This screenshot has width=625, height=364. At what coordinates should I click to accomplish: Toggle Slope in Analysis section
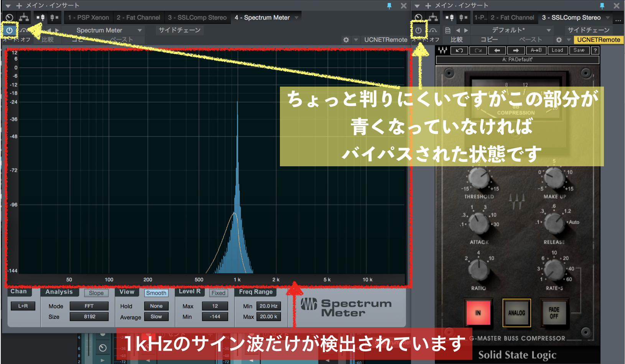coord(96,293)
